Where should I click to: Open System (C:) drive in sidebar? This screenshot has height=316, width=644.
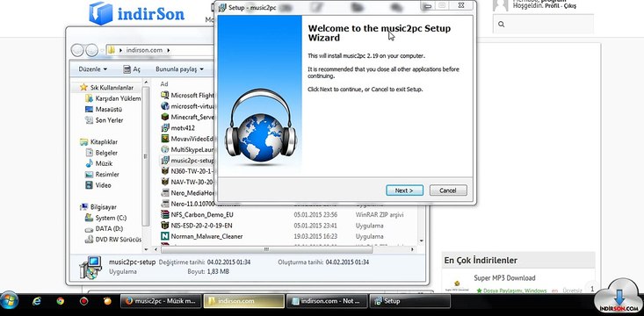(105, 218)
